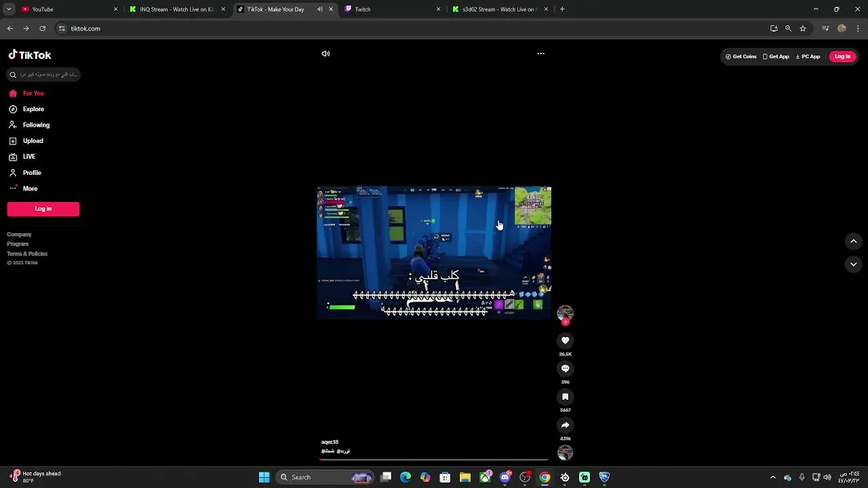The width and height of the screenshot is (868, 488).
Task: Click the TikTok logo
Action: pos(30,55)
